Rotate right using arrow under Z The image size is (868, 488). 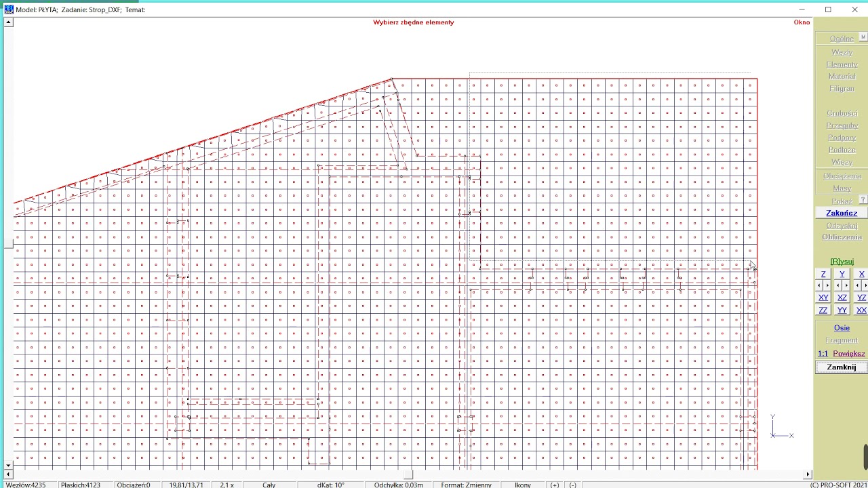click(x=828, y=285)
